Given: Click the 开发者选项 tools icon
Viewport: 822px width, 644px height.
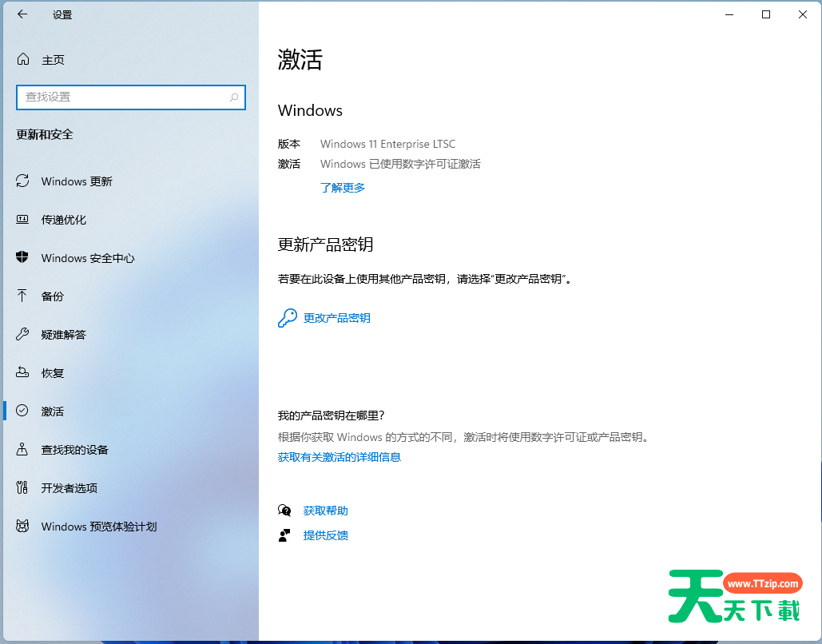Looking at the screenshot, I should click(x=22, y=487).
